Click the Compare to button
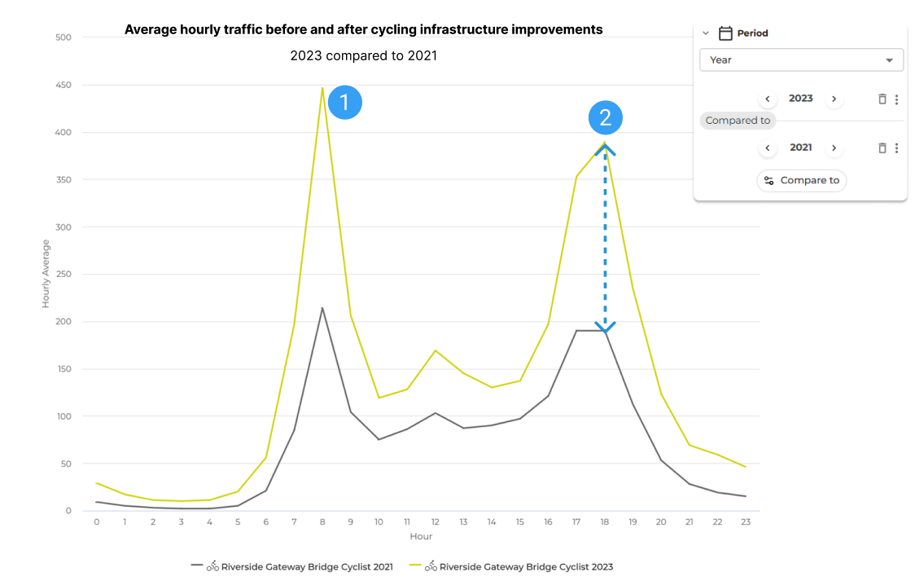924x585 pixels. (x=801, y=181)
